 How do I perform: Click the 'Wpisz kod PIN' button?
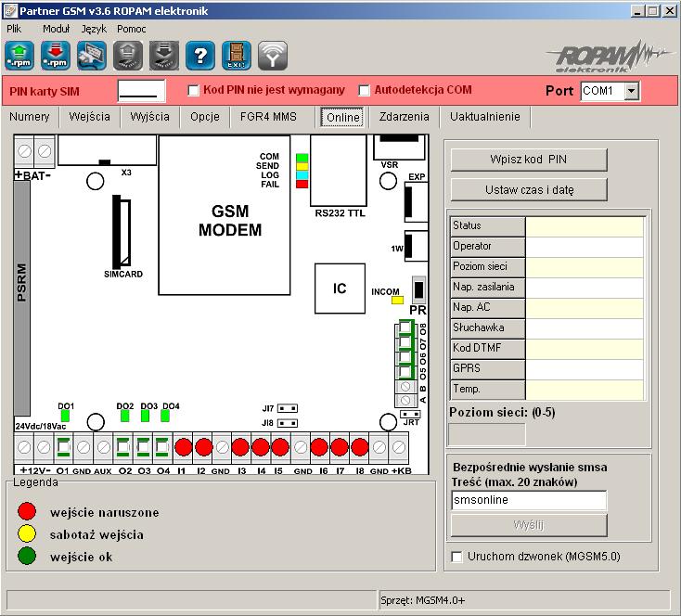coord(529,160)
